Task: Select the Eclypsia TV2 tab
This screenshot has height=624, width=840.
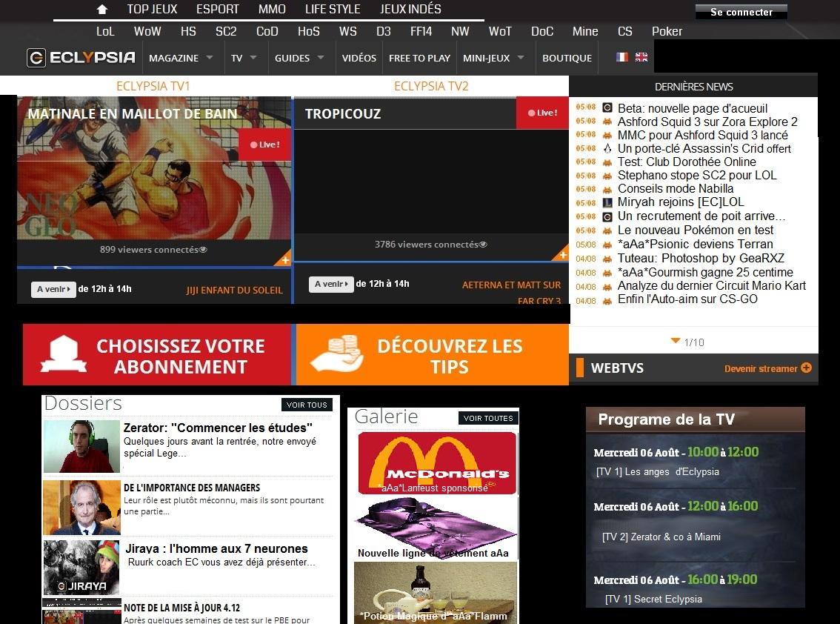Action: point(431,86)
